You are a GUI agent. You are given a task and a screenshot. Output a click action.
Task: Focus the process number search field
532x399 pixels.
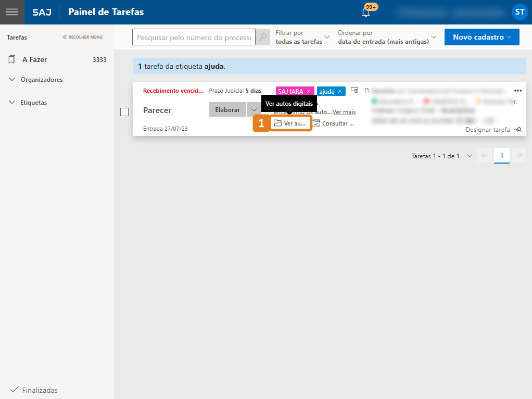195,38
